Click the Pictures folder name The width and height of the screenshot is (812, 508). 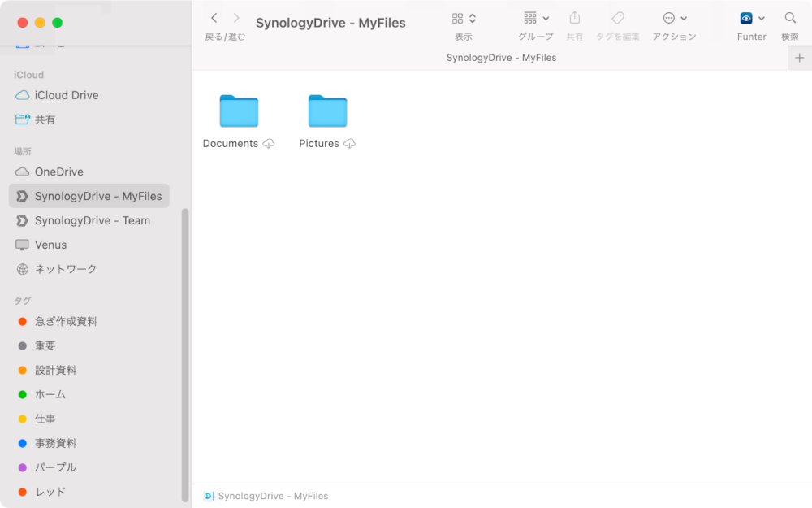(319, 144)
